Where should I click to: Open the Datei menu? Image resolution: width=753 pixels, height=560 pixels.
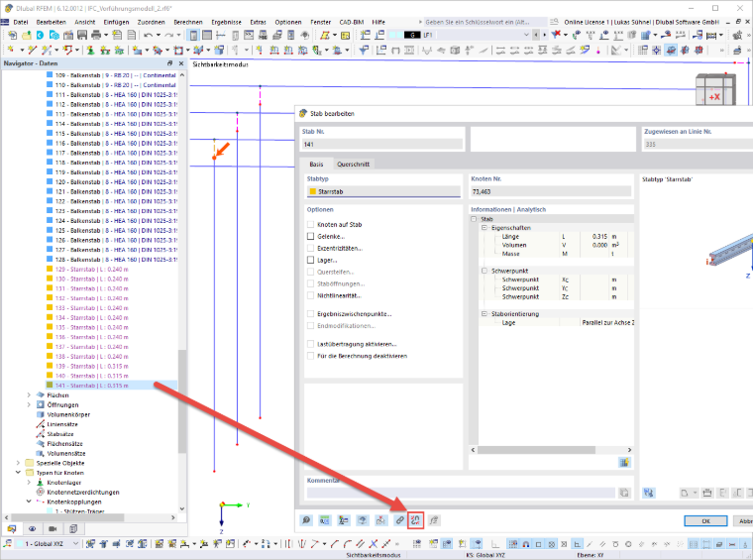pos(21,22)
